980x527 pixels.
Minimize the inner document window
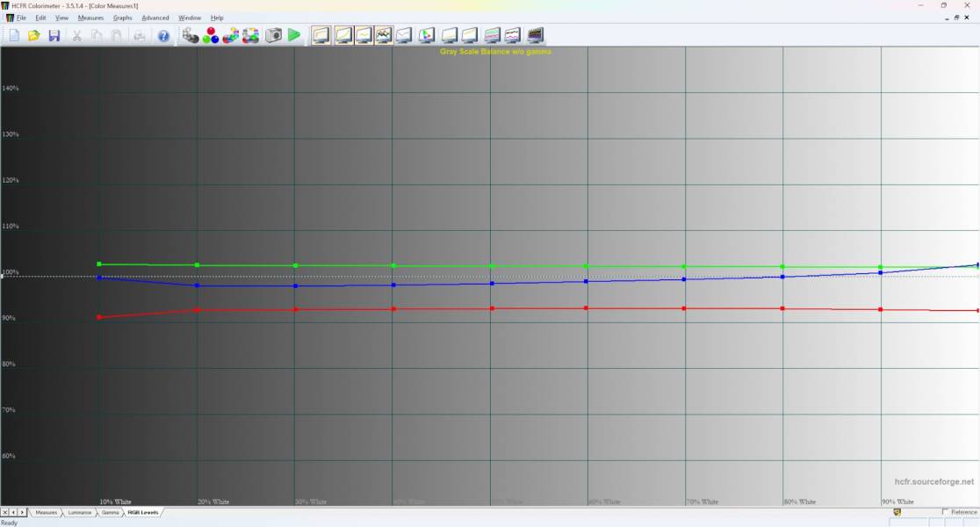[x=947, y=18]
